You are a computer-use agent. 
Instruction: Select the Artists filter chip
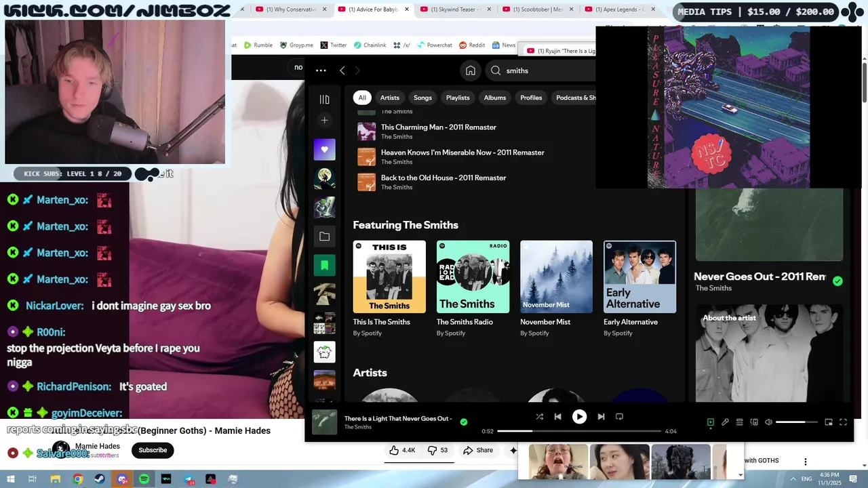click(x=390, y=98)
